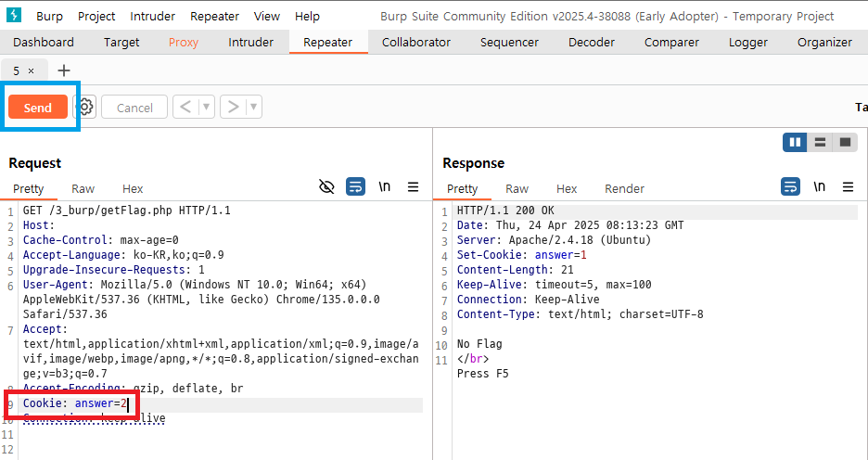The image size is (868, 460).
Task: Switch to the Logger tab
Action: click(x=747, y=42)
